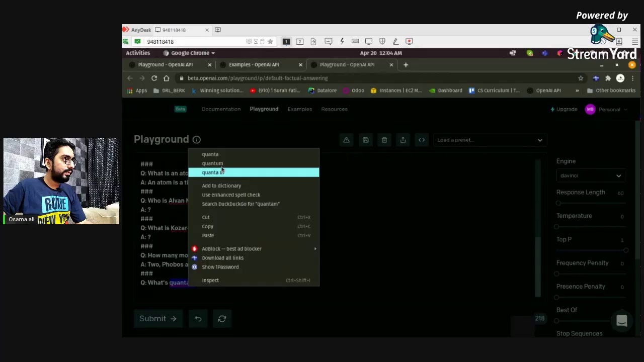Choose Copy from context menu
This screenshot has height=362, width=644.
(254, 226)
